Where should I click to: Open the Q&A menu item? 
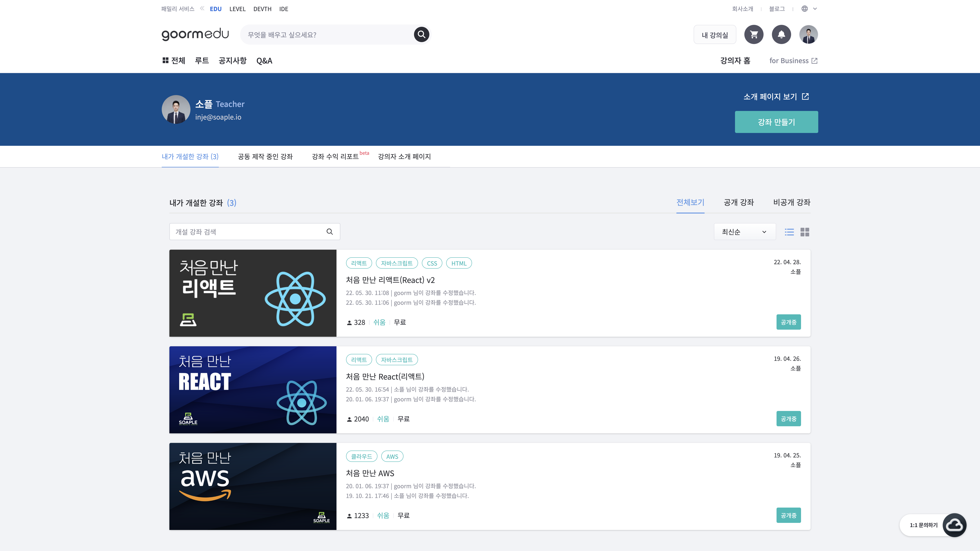pos(264,61)
